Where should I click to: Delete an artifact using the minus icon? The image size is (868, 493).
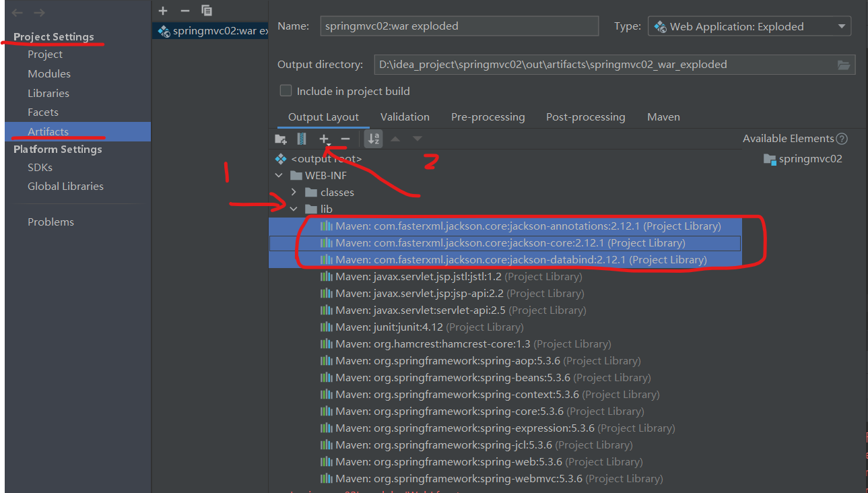[x=184, y=10]
